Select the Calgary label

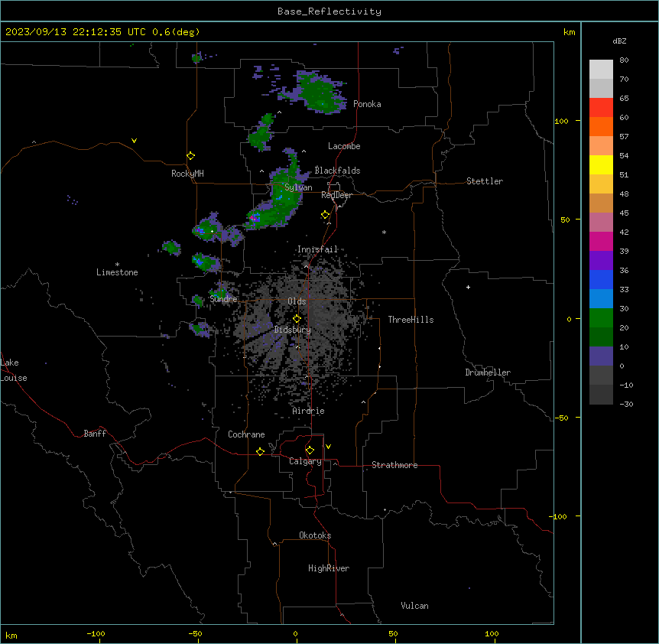305,461
